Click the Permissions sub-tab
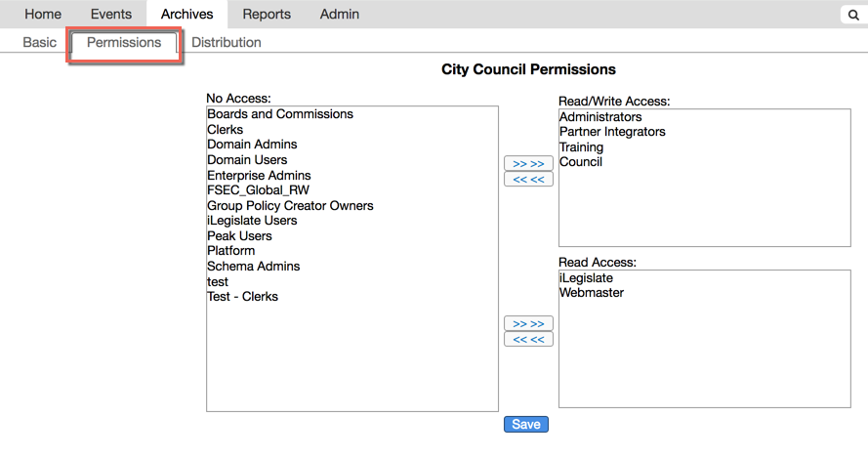The image size is (868, 458). click(x=124, y=43)
